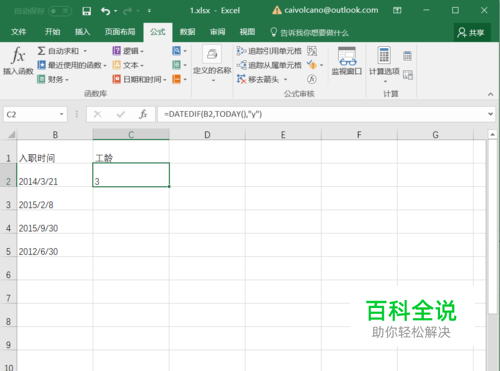Open Date and Time 日期和时间 functions
Screen dimensions: 500x371
139,79
